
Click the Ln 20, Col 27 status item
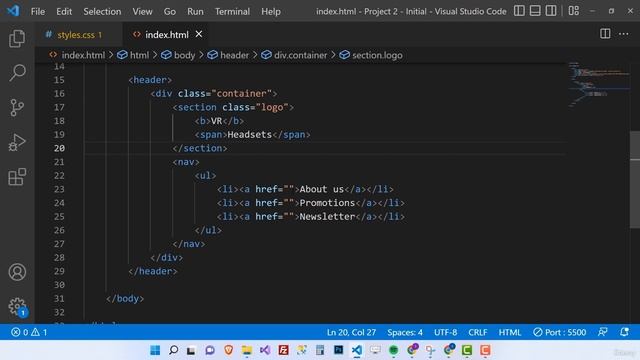(351, 332)
